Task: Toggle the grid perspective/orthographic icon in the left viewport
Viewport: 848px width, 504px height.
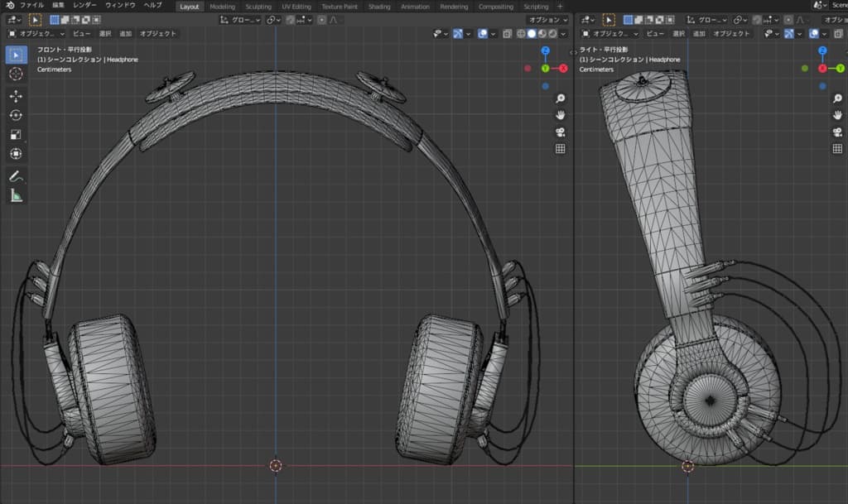Action: click(560, 149)
